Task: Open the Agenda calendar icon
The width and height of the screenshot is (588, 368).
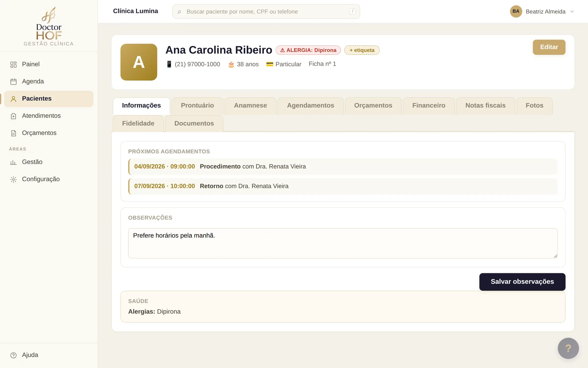Action: 13,81
